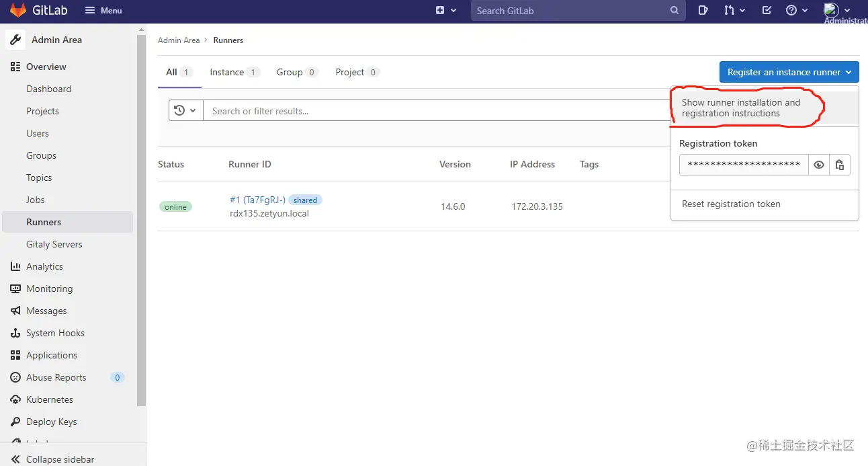Click the Analytics chart icon
This screenshot has height=466, width=868.
coord(15,266)
